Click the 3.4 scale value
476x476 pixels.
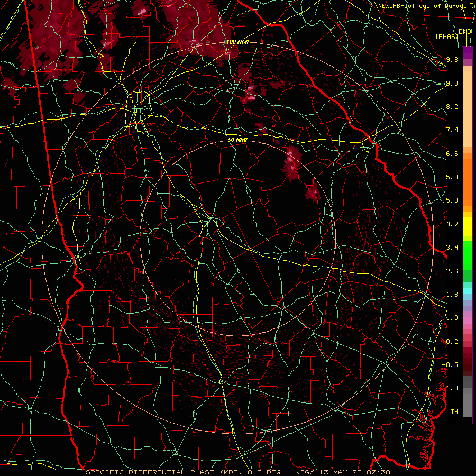pyautogui.click(x=452, y=248)
